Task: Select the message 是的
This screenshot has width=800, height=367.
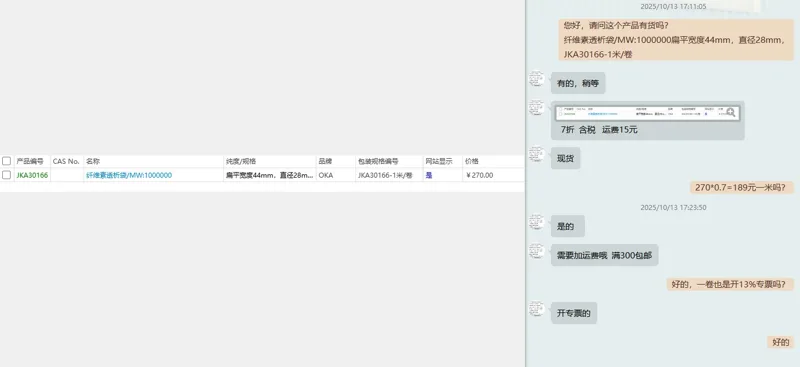Action: [568, 227]
